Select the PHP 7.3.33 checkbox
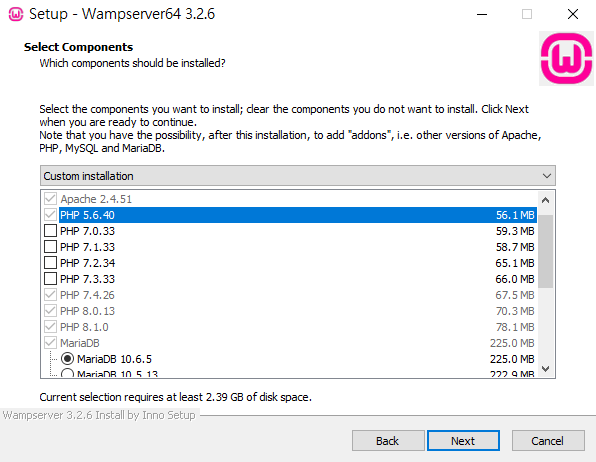 [51, 279]
